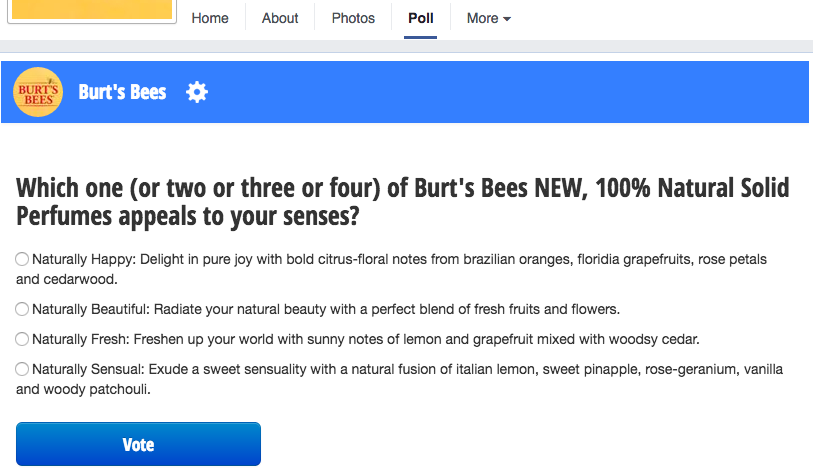Select the Naturally Beautiful radio button

[x=22, y=309]
